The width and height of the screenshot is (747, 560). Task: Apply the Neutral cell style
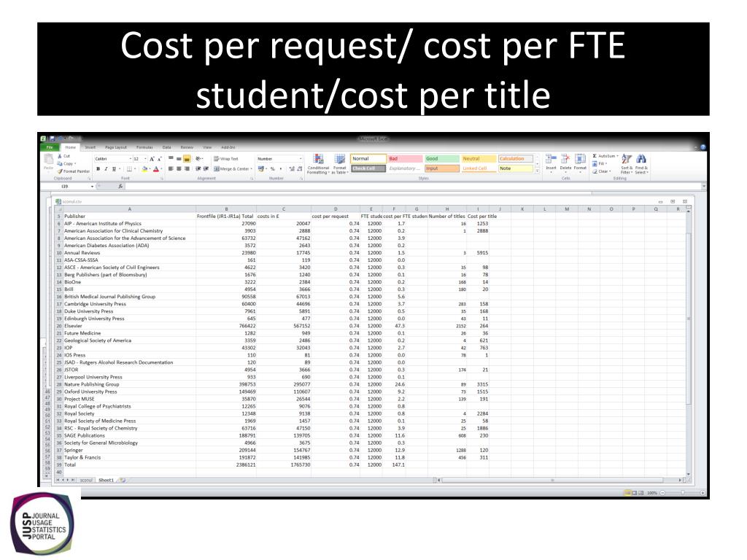479,158
